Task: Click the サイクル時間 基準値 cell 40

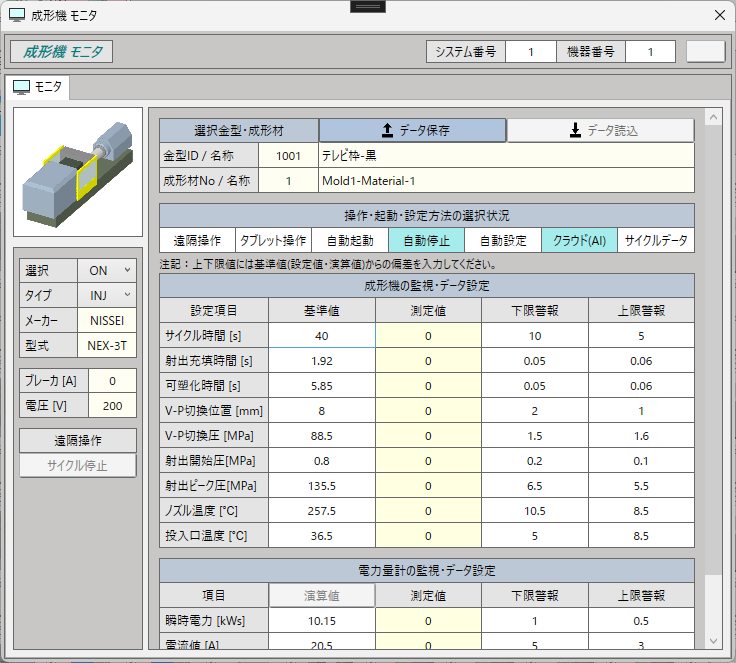Action: click(322, 336)
